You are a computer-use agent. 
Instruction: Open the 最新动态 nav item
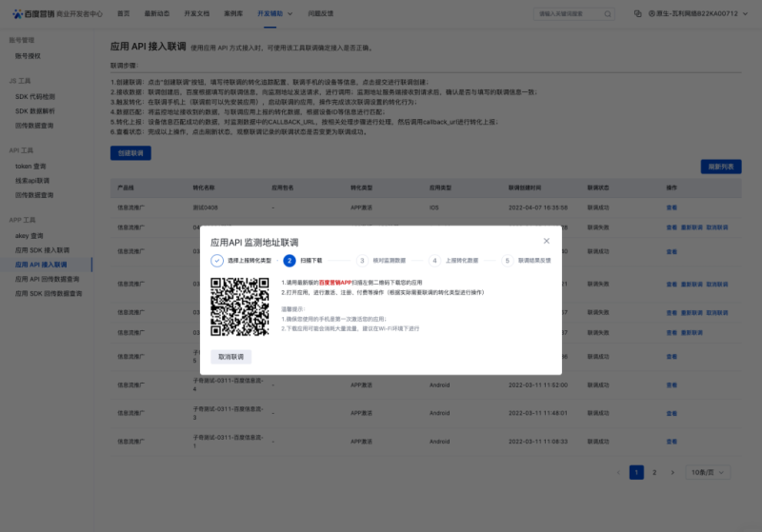156,13
